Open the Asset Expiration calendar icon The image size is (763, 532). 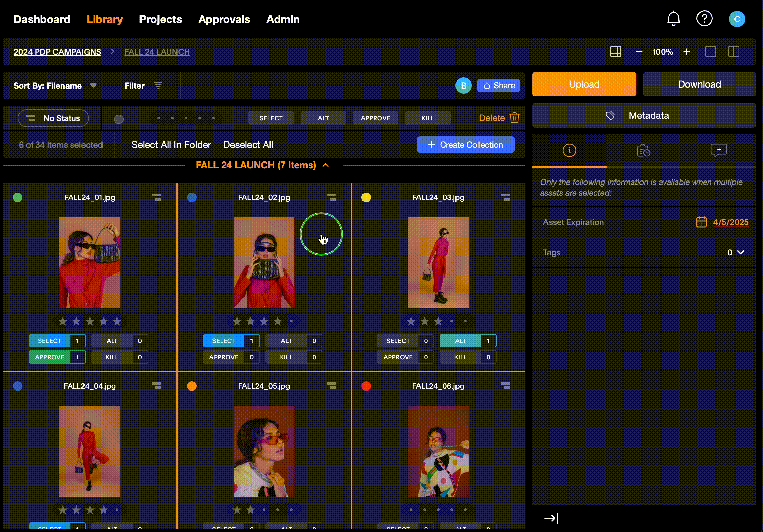point(701,222)
